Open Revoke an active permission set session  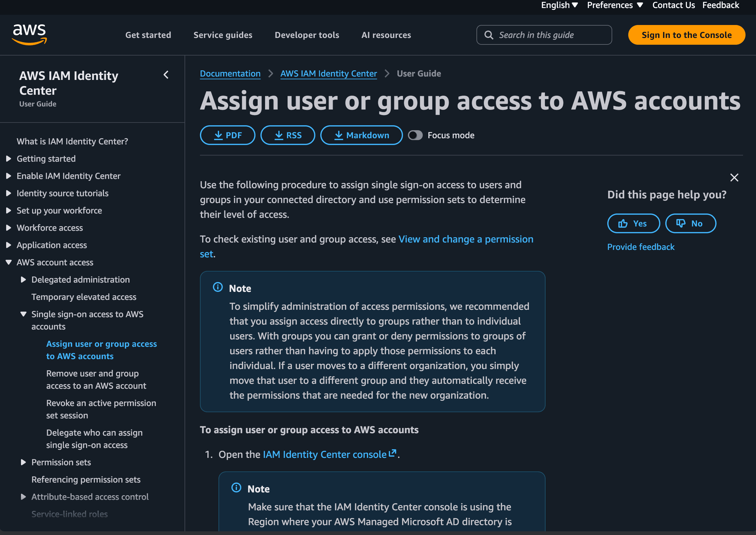pos(101,409)
